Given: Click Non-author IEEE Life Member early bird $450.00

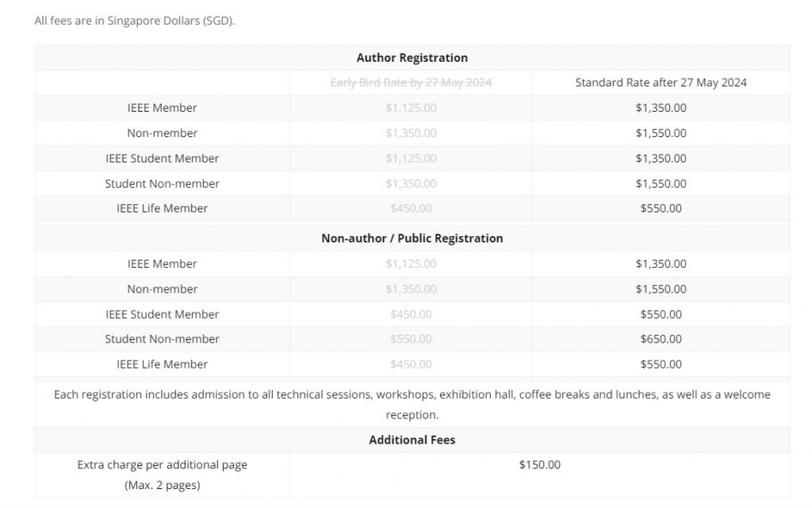Looking at the screenshot, I should pyautogui.click(x=411, y=365).
